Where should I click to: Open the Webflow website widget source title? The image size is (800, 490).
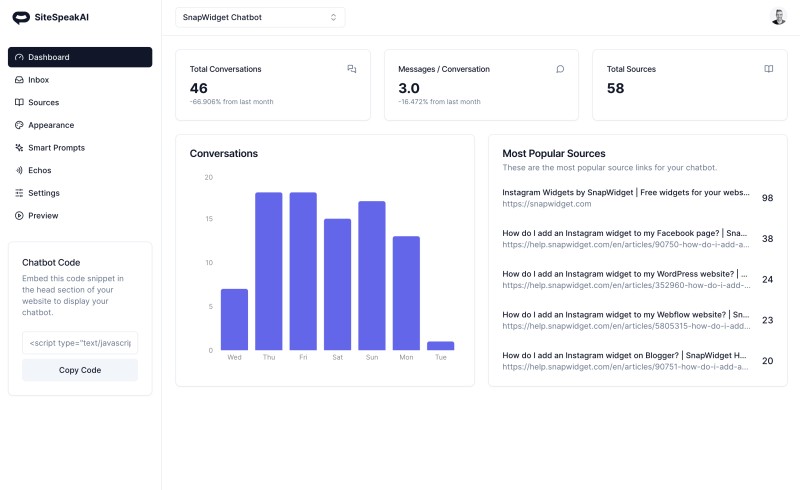[x=626, y=315]
